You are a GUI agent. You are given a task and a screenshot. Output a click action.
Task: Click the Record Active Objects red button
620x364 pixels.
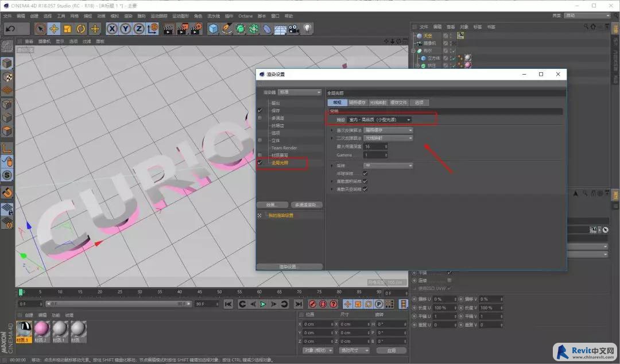pyautogui.click(x=312, y=304)
